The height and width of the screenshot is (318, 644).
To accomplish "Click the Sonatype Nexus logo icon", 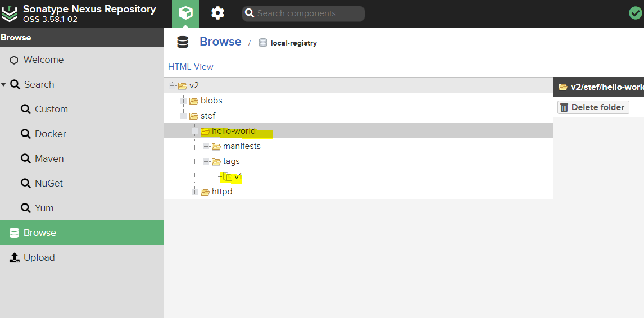I will [x=10, y=13].
